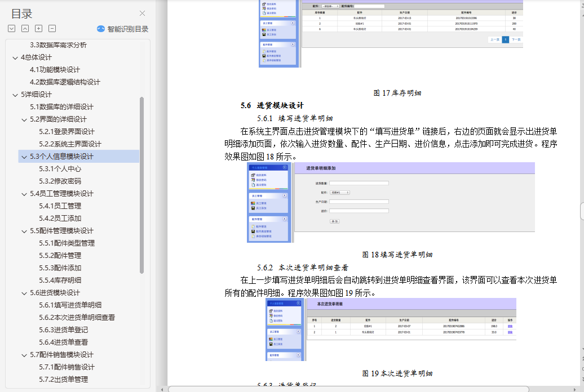
Task: Open 4.2数据库逻辑结构设计 in outline
Action: point(65,82)
